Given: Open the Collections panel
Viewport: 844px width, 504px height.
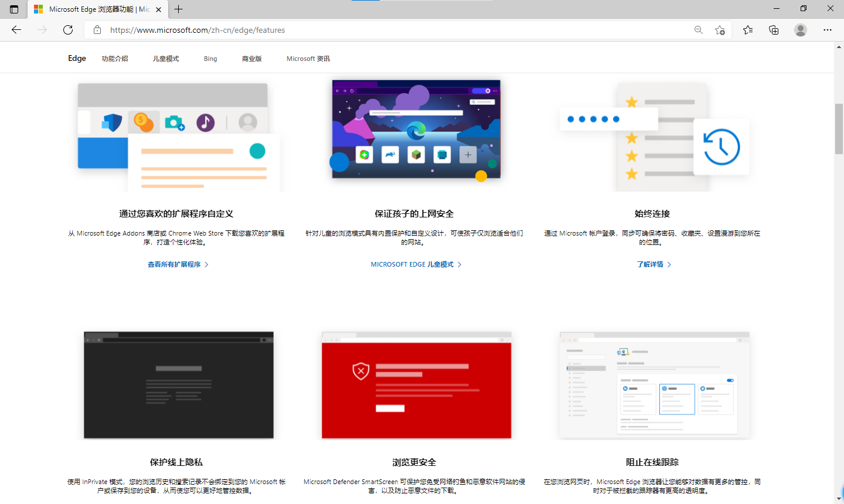Looking at the screenshot, I should 774,30.
